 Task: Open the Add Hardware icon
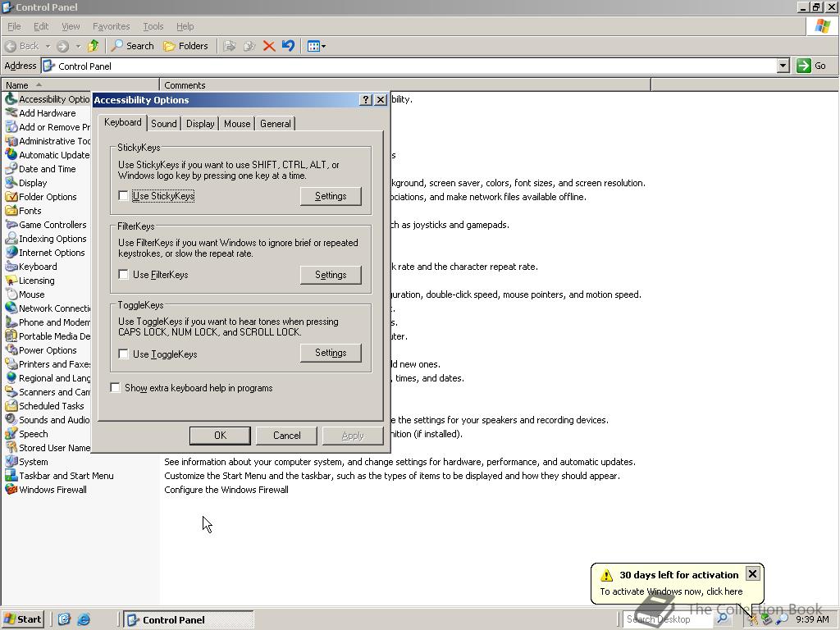click(11, 113)
